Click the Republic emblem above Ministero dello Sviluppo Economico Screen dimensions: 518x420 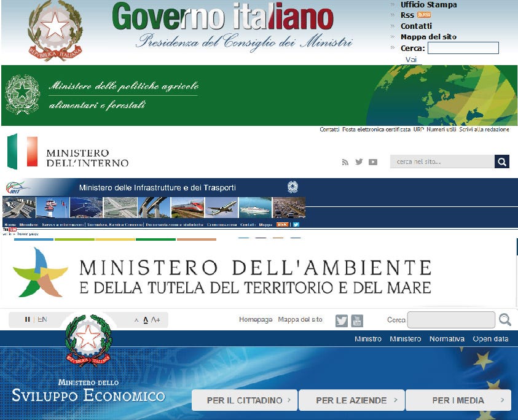point(88,340)
